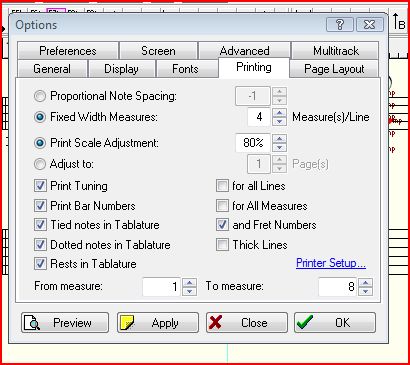Switch to the Screen tab

[x=158, y=51]
